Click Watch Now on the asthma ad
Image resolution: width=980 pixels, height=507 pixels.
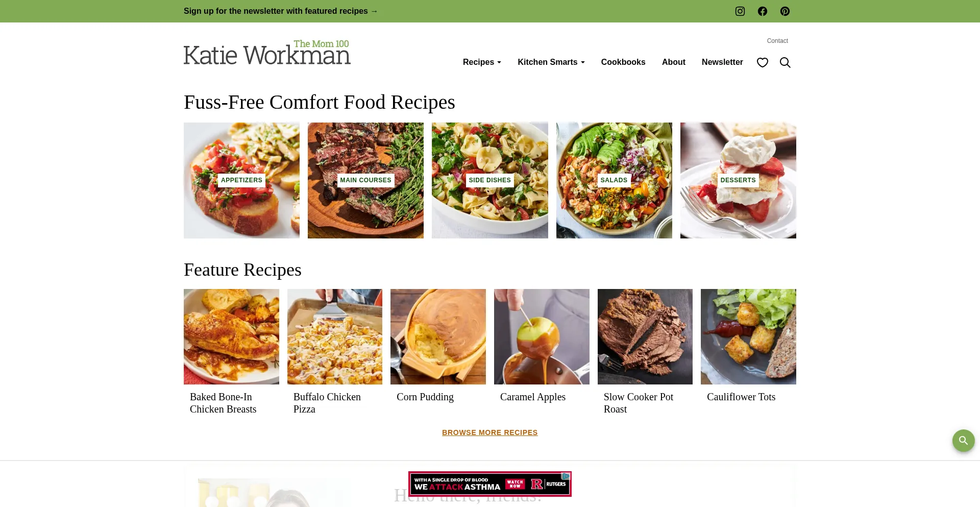click(515, 484)
